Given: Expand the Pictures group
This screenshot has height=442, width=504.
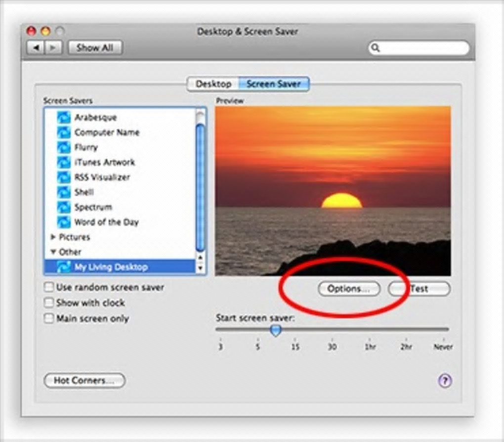Looking at the screenshot, I should (x=53, y=237).
